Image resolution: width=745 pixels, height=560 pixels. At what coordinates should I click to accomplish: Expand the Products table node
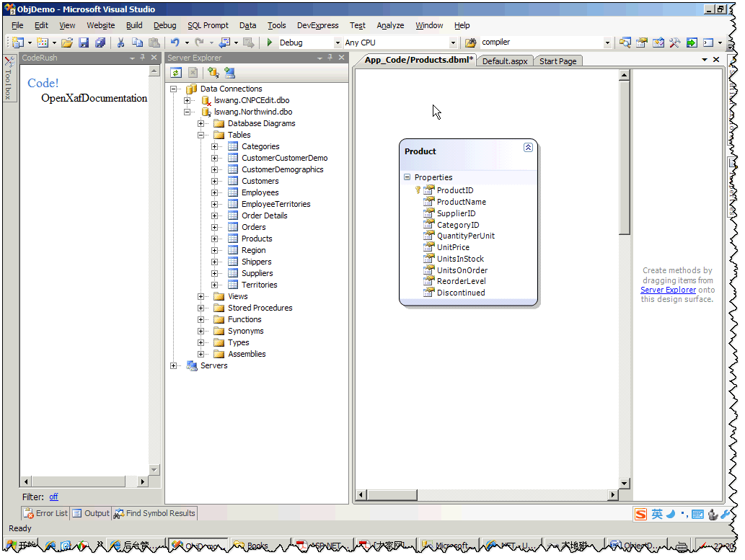pos(215,239)
